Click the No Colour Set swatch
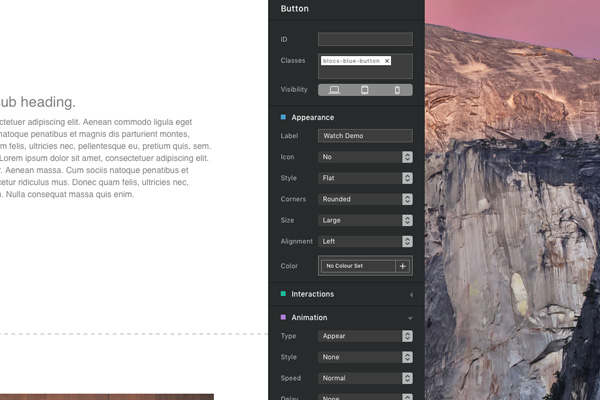 (x=358, y=266)
